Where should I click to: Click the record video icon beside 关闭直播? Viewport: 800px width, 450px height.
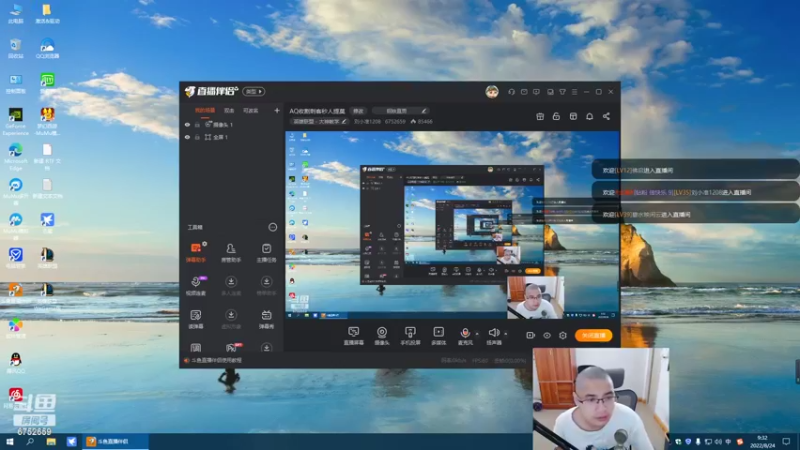coord(531,335)
